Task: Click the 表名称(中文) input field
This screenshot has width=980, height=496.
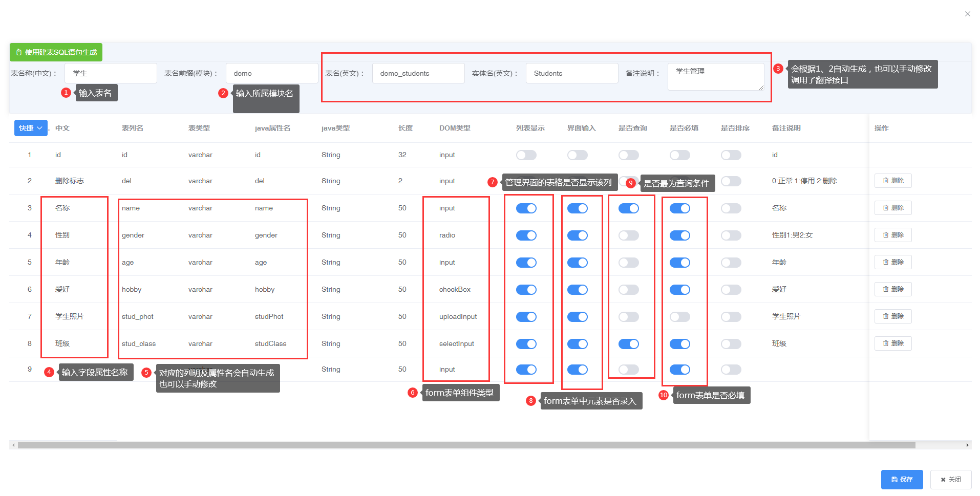Action: point(111,73)
